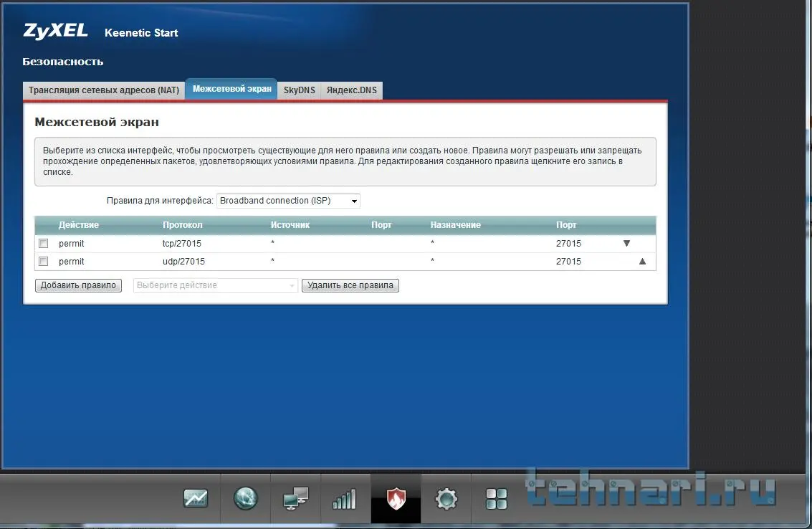Open the 'Выберите действие' action dropdown

[x=215, y=285]
